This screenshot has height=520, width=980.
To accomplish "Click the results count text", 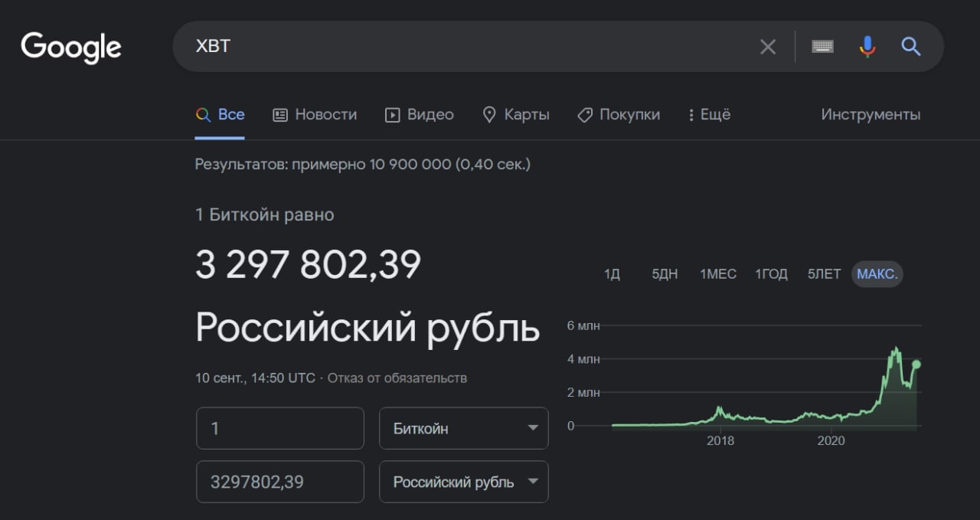I will [x=362, y=164].
